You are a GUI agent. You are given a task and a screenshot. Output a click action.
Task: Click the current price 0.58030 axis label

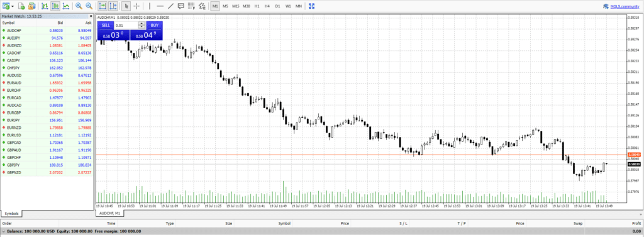coord(634,164)
